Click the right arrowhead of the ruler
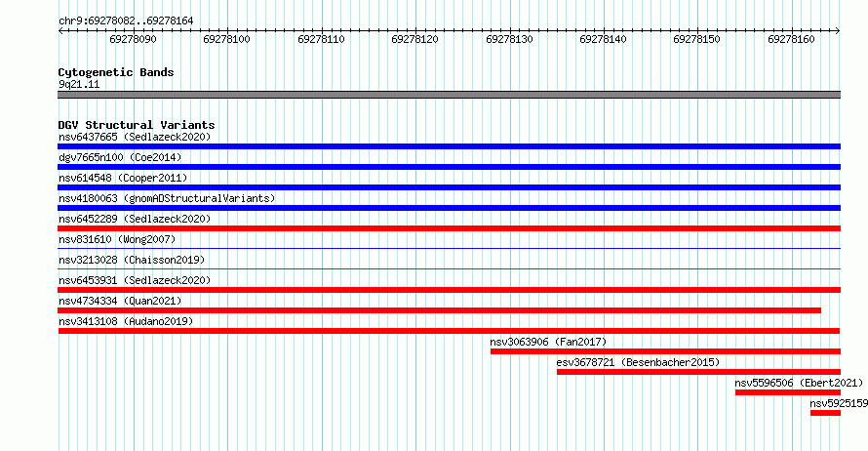 tap(838, 30)
